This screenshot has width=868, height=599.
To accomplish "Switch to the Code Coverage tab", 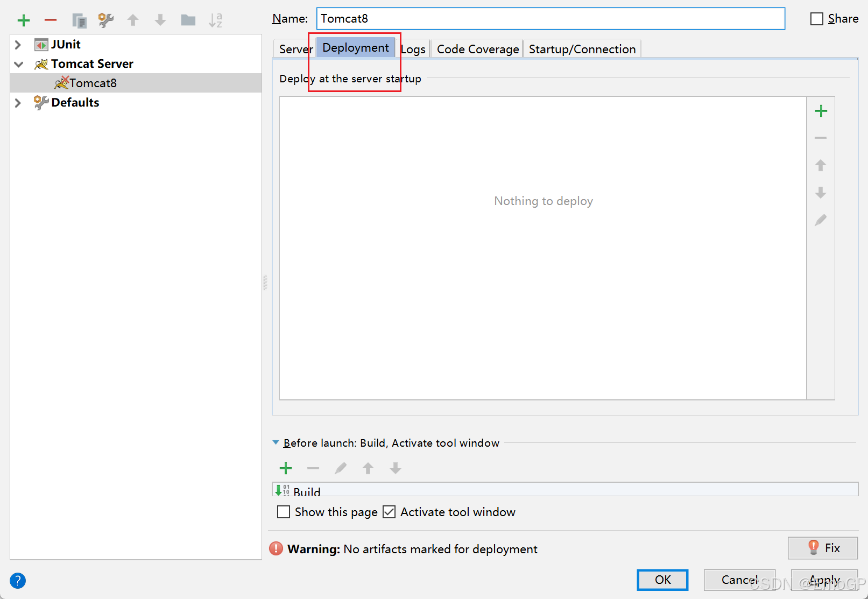I will click(x=478, y=49).
